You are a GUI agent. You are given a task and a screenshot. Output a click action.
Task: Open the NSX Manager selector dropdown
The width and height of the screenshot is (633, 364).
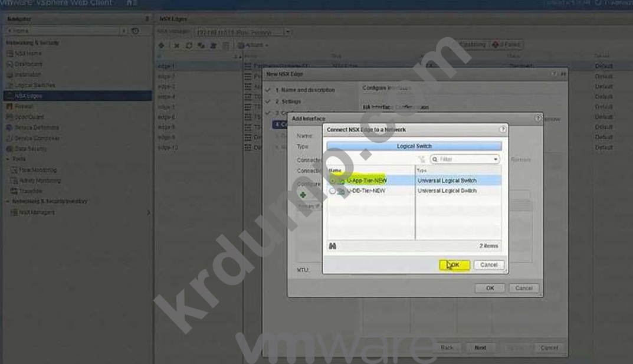tap(288, 32)
